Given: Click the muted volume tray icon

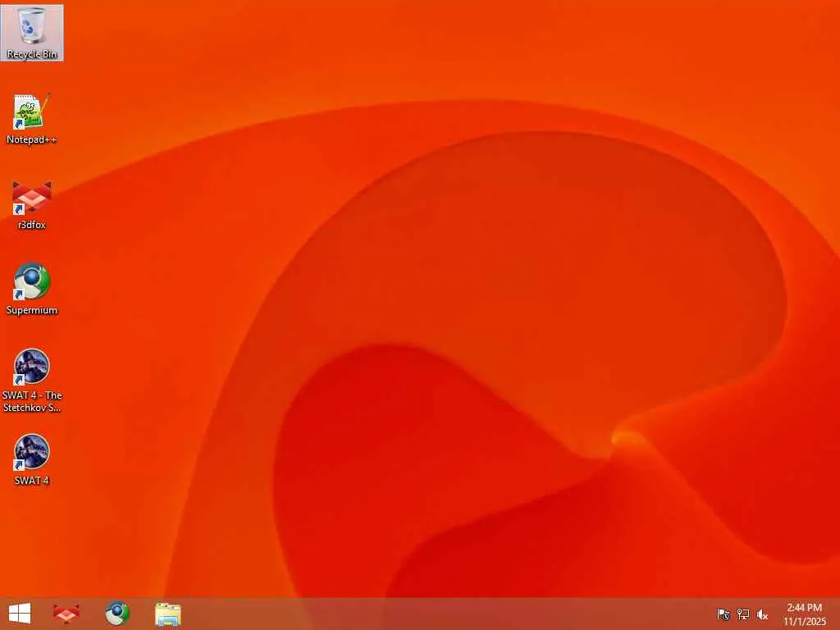Looking at the screenshot, I should 762,614.
